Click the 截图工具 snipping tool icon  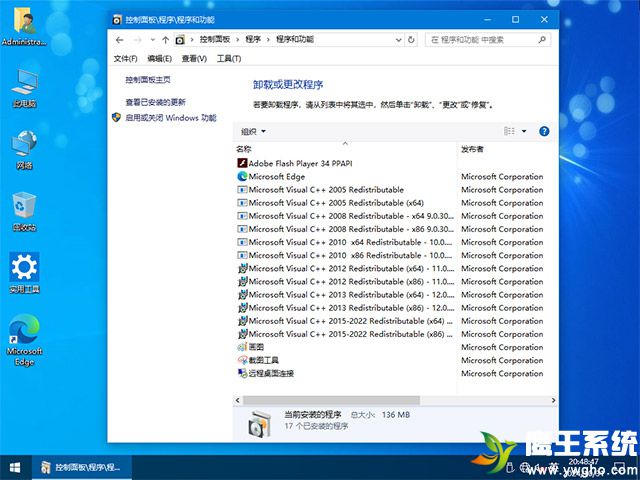(242, 360)
